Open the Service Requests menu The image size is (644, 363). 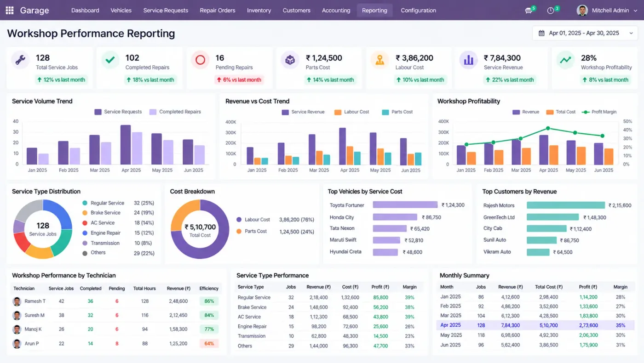(x=166, y=10)
